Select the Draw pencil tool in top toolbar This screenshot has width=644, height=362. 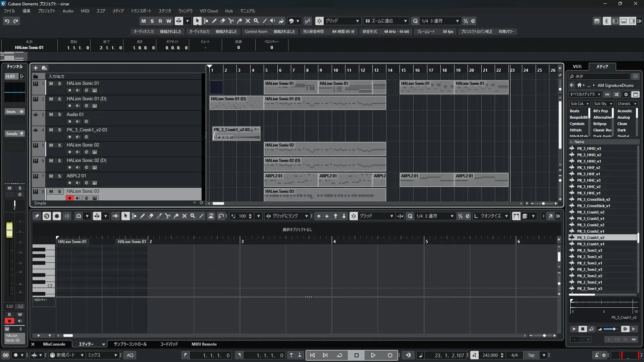214,21
